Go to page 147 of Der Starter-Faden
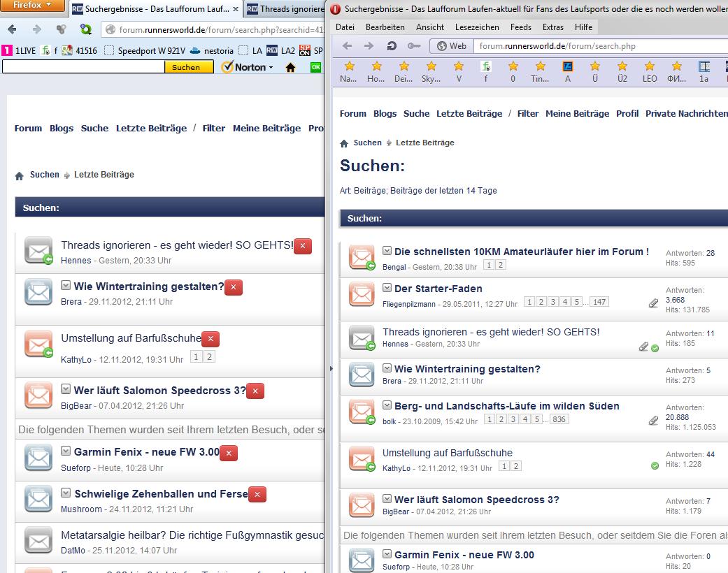This screenshot has width=728, height=573. pos(599,302)
